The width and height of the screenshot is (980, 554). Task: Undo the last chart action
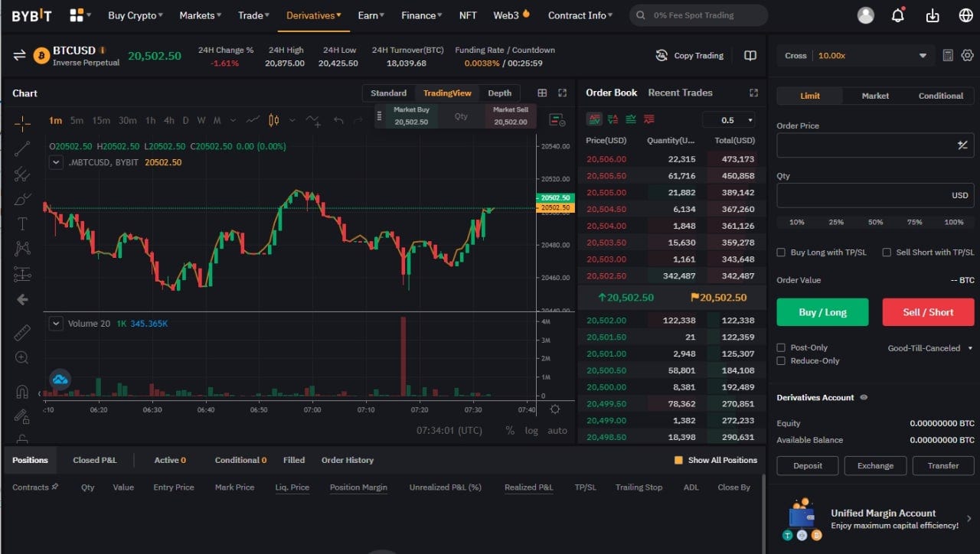point(338,120)
